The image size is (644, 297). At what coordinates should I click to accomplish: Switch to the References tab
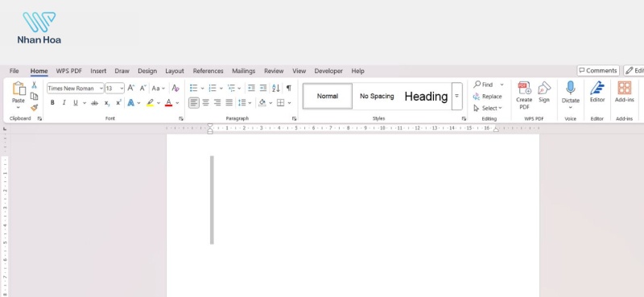click(x=208, y=71)
